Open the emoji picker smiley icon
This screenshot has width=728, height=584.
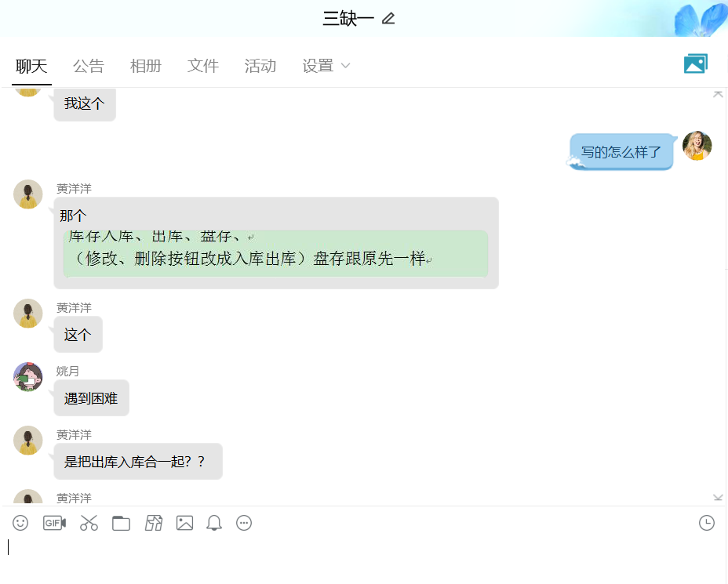[20, 523]
